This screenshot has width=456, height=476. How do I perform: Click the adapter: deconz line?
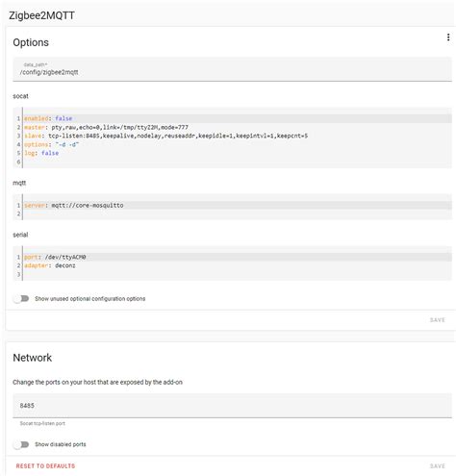(x=238, y=265)
